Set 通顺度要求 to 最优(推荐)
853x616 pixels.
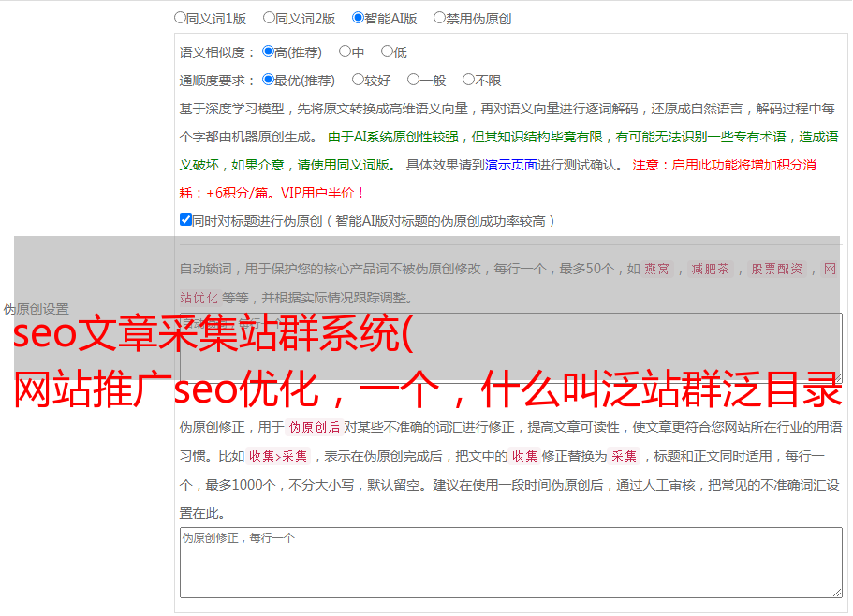268,80
